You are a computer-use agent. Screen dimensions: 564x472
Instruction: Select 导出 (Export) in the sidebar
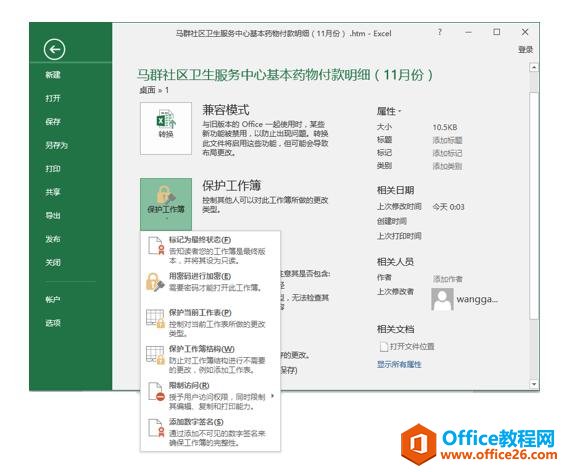(x=53, y=215)
